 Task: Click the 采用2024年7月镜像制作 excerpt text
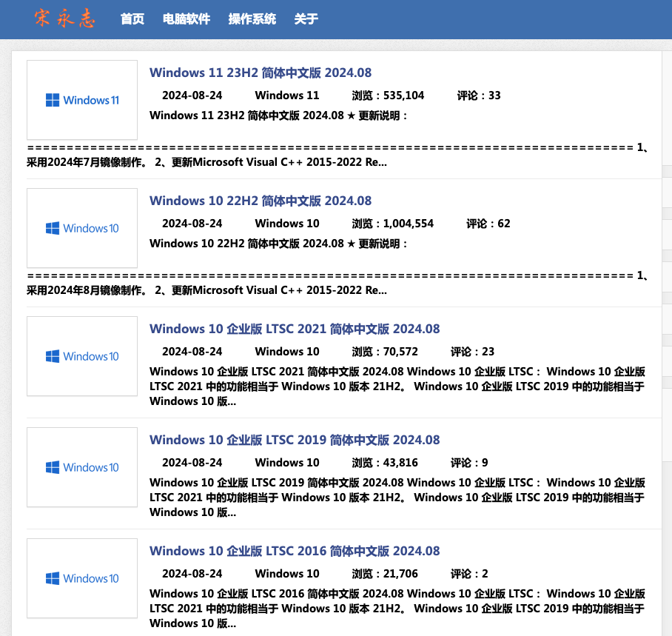click(x=86, y=162)
